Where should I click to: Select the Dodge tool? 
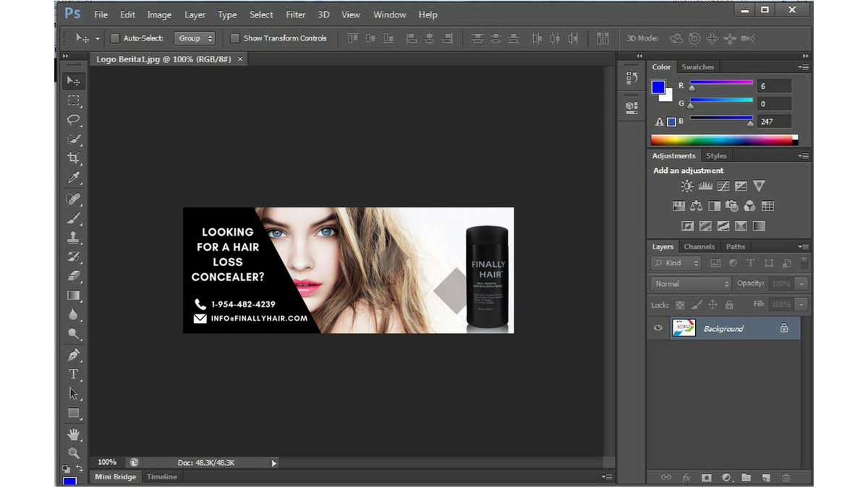74,334
